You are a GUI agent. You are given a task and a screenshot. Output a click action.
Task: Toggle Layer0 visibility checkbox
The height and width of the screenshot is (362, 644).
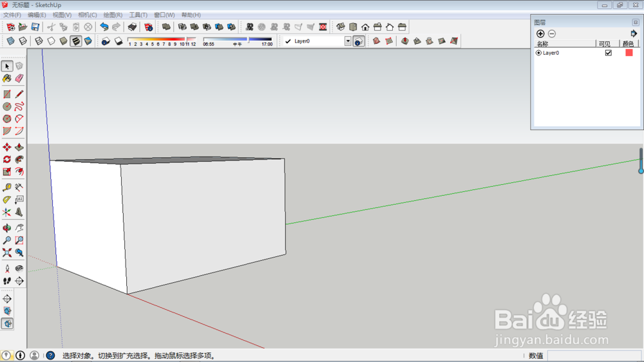[x=609, y=53]
